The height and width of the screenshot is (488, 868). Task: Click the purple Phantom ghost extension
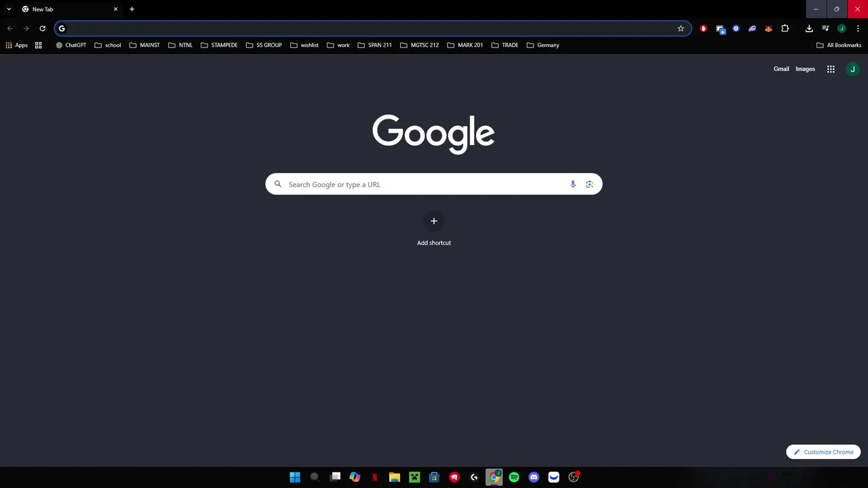pos(752,28)
